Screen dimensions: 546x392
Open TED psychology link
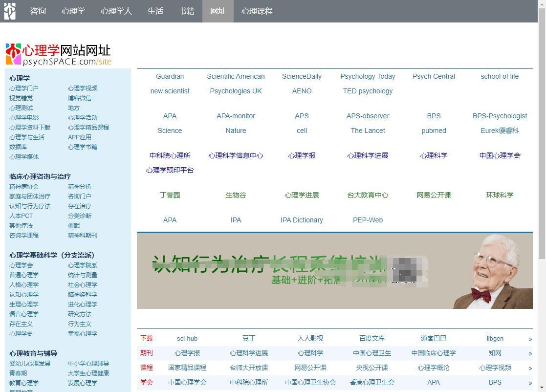point(368,91)
